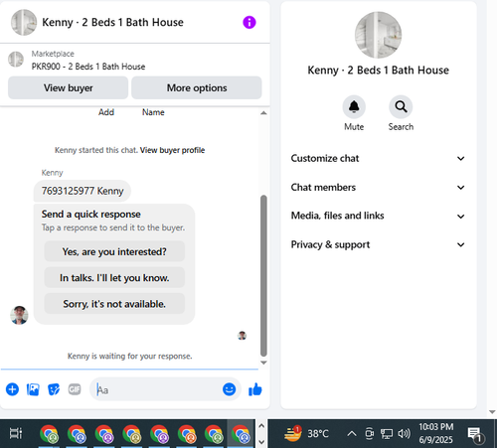Open the weather widget showing 38°C

[x=306, y=433]
